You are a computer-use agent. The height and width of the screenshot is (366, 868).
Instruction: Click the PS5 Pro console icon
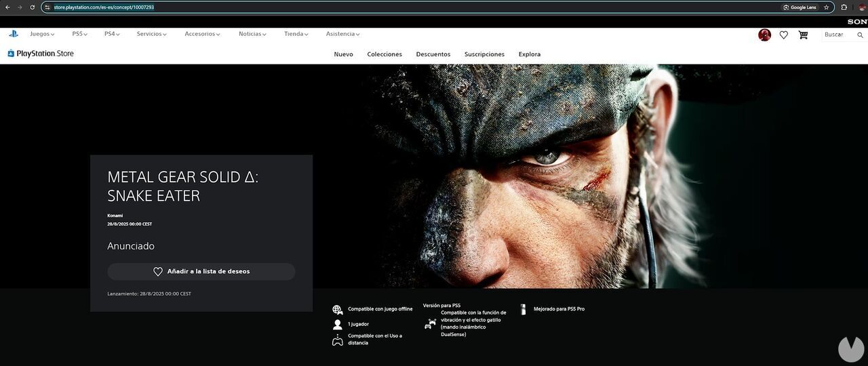coord(524,309)
